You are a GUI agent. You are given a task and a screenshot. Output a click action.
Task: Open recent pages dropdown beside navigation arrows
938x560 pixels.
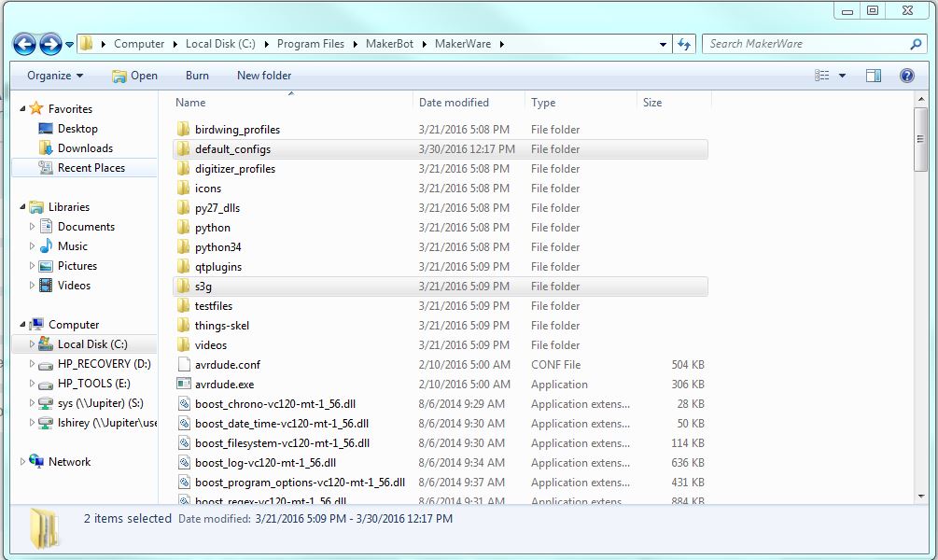tap(69, 45)
